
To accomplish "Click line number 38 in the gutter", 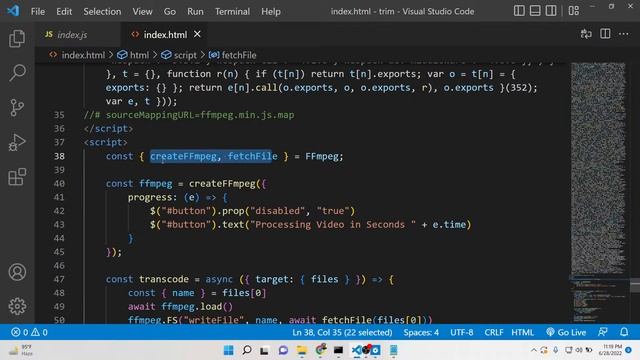I will click(59, 156).
